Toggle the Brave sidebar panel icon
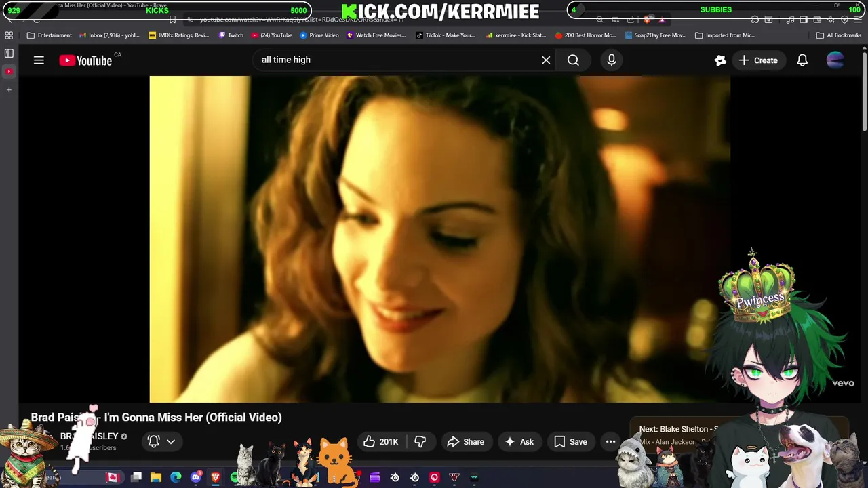The image size is (868, 488). pos(9,53)
